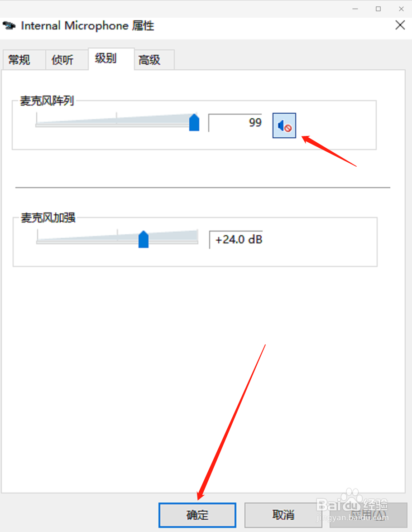Click the microphone icon in title bar
Screen dimensions: 412x532
click(9, 25)
